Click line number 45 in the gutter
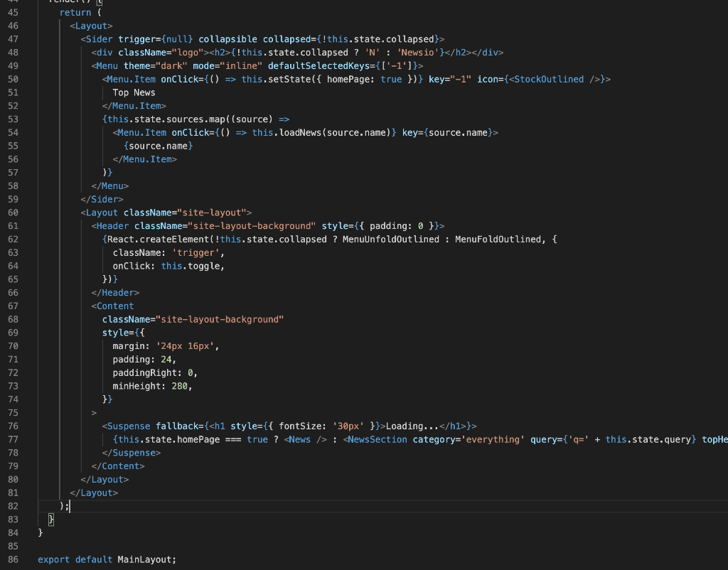The height and width of the screenshot is (570, 728). coord(13,12)
